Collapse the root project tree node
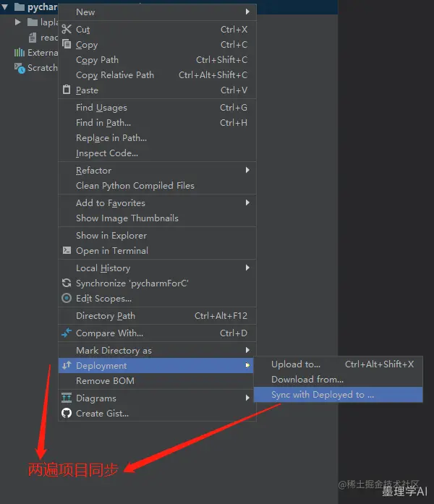This screenshot has height=504, width=434. [x=5, y=7]
